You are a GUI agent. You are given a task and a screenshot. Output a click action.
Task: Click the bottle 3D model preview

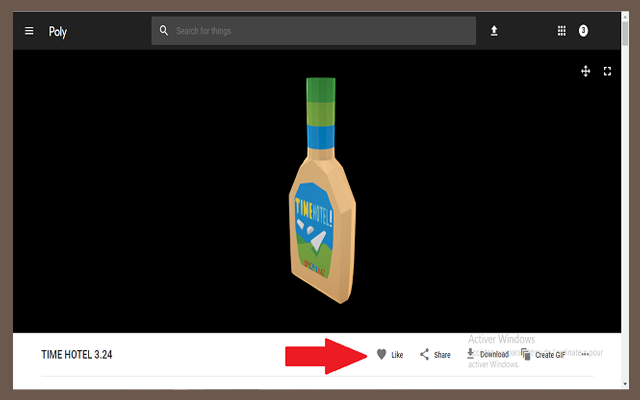[x=320, y=190]
